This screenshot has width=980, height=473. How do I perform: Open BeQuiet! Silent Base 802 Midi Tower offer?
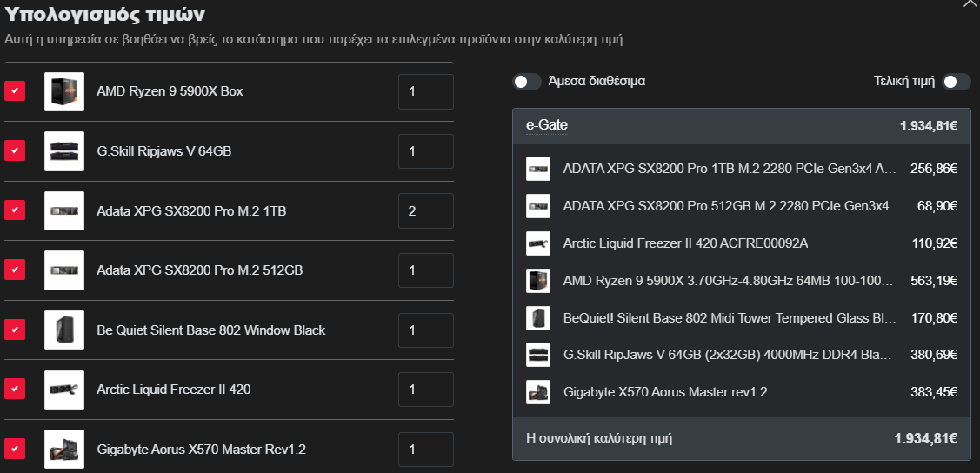(730, 317)
